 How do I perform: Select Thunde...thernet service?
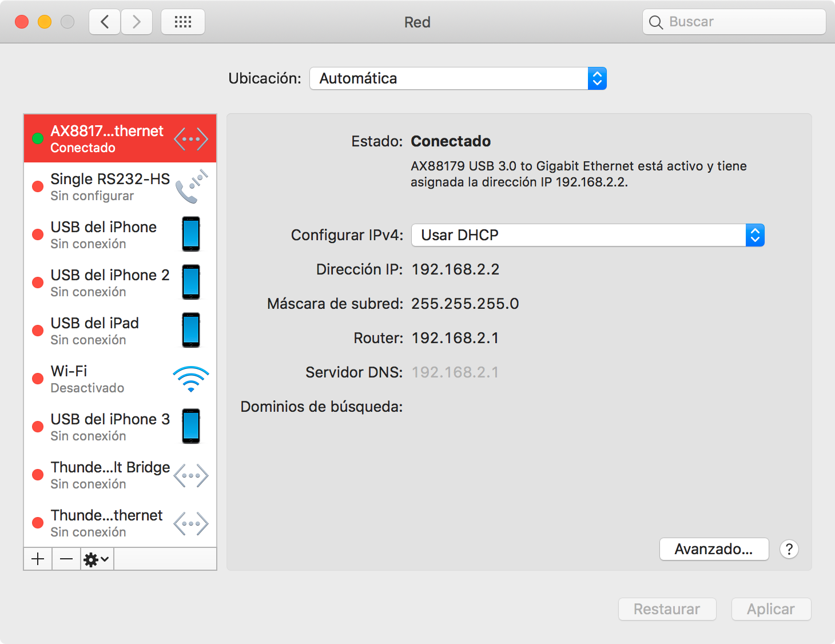pos(120,523)
